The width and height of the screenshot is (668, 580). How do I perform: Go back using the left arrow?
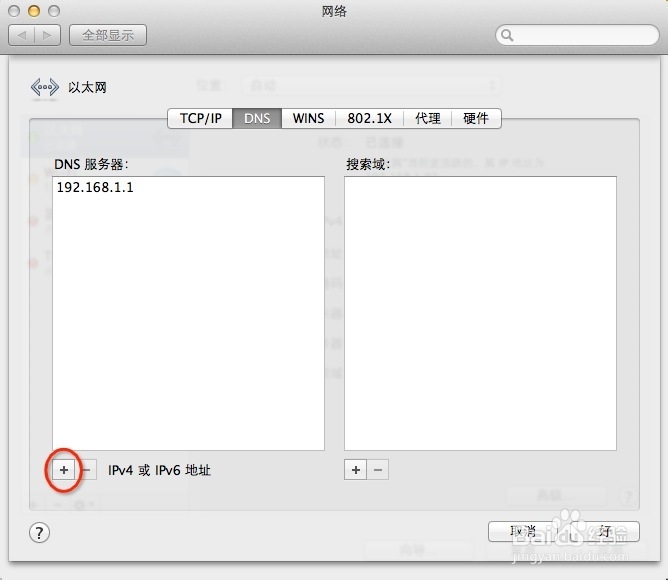[x=22, y=35]
